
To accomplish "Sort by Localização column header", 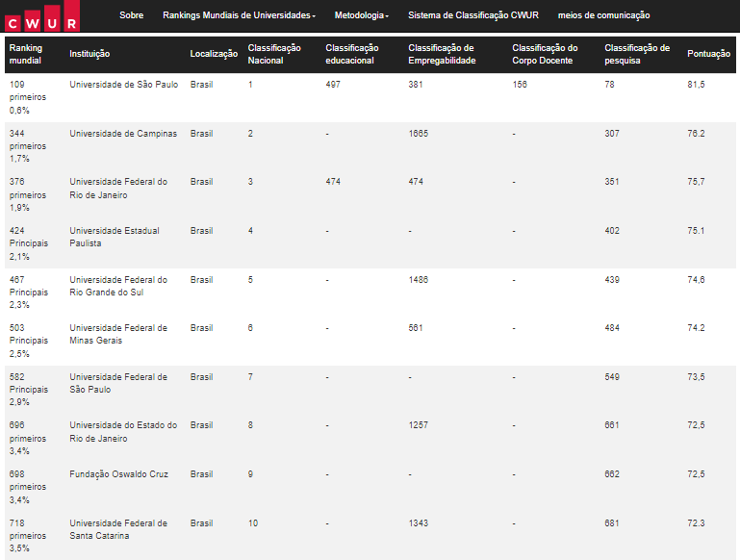I will [x=214, y=54].
